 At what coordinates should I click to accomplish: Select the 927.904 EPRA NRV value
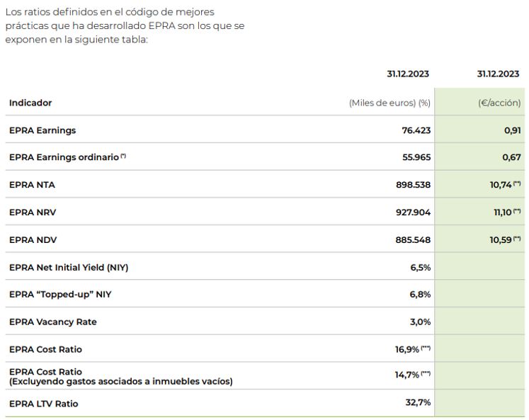tap(413, 212)
